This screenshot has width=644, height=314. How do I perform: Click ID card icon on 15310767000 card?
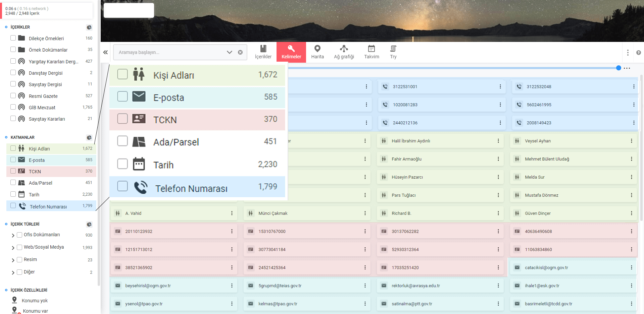(251, 231)
